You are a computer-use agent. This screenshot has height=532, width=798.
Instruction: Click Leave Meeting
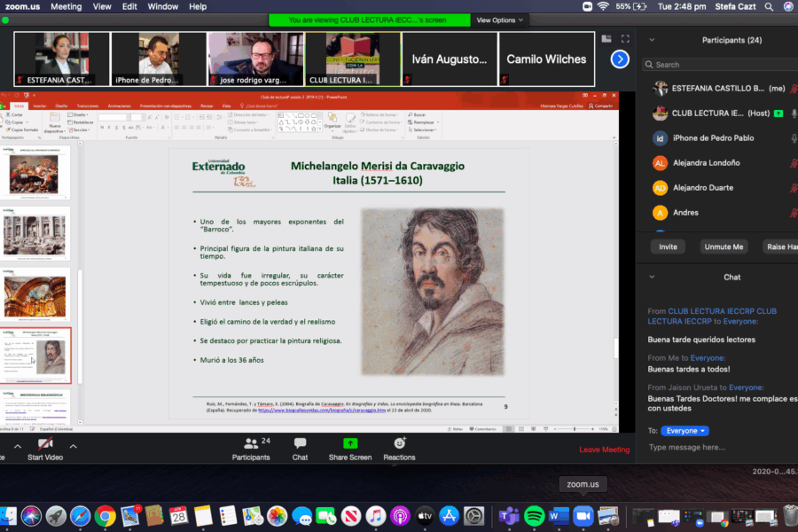click(604, 450)
